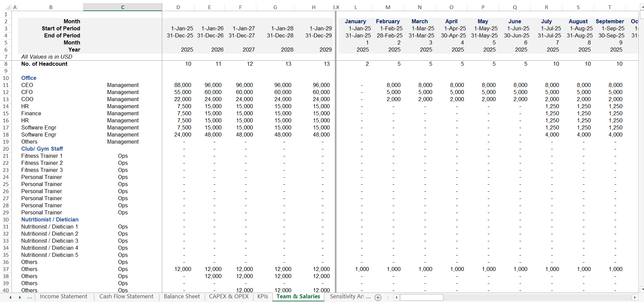The height and width of the screenshot is (302, 644).
Task: Click the horizontal scrollbar left arrow
Action: (x=397, y=297)
